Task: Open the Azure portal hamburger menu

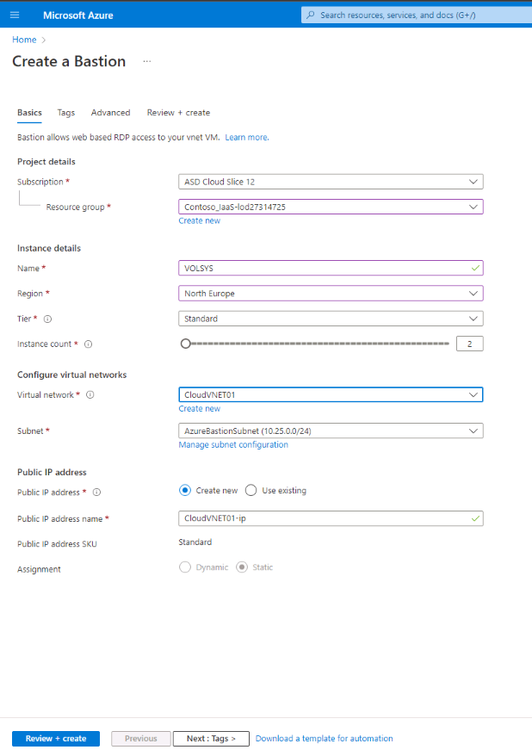Action: click(x=14, y=15)
